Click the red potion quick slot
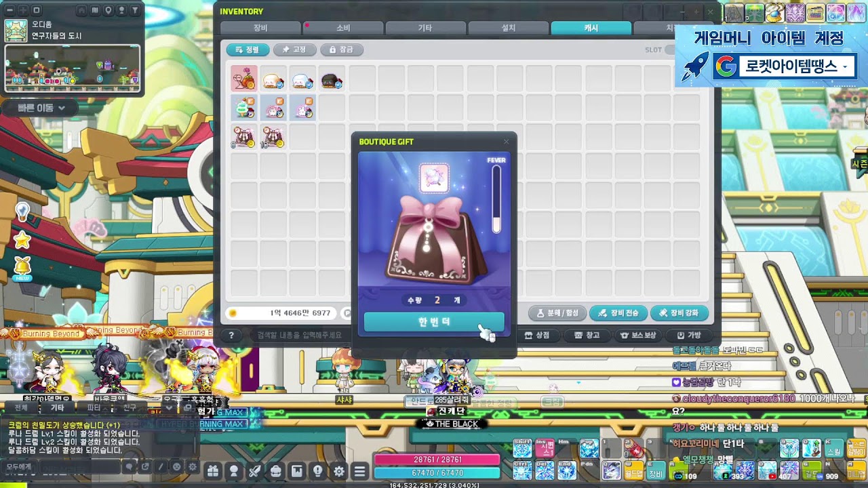The height and width of the screenshot is (488, 868). 634,448
